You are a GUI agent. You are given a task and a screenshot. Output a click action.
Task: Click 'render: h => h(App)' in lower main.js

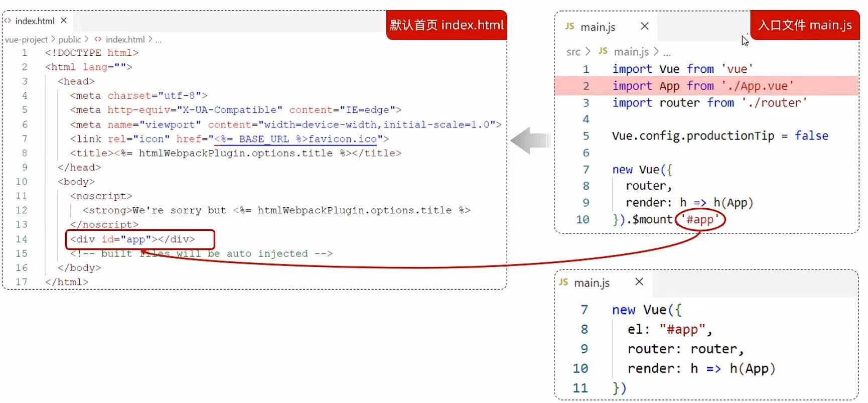(701, 368)
